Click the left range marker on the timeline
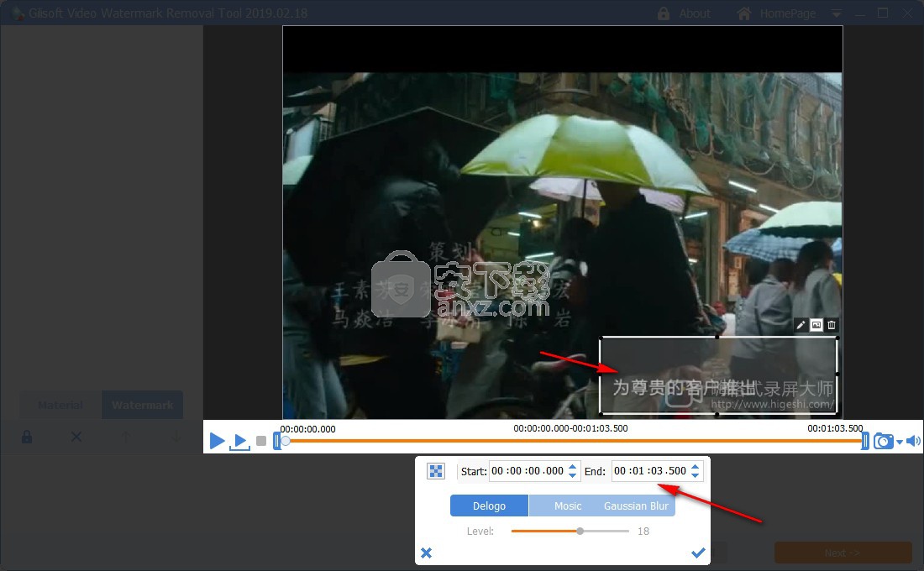The image size is (924, 571). [x=276, y=441]
